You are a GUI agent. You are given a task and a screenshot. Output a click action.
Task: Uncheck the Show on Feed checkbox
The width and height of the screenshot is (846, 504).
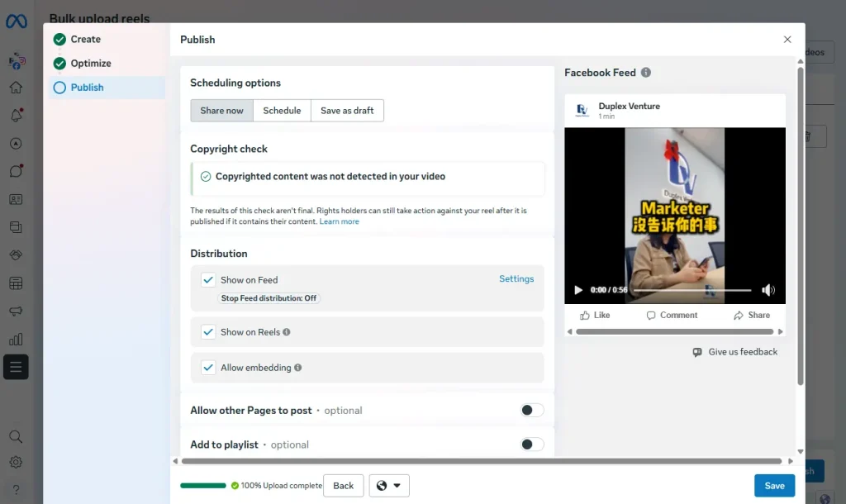pyautogui.click(x=208, y=280)
